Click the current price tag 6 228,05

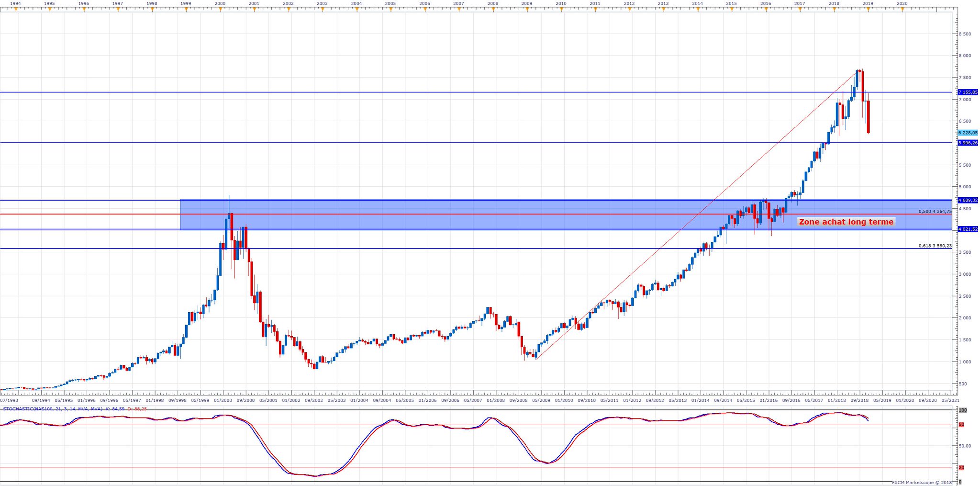[968, 133]
